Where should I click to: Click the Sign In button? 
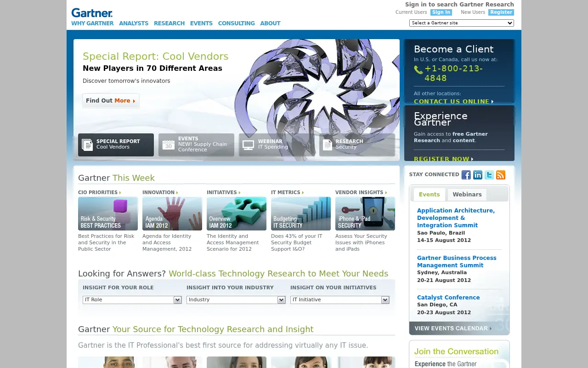click(x=441, y=12)
